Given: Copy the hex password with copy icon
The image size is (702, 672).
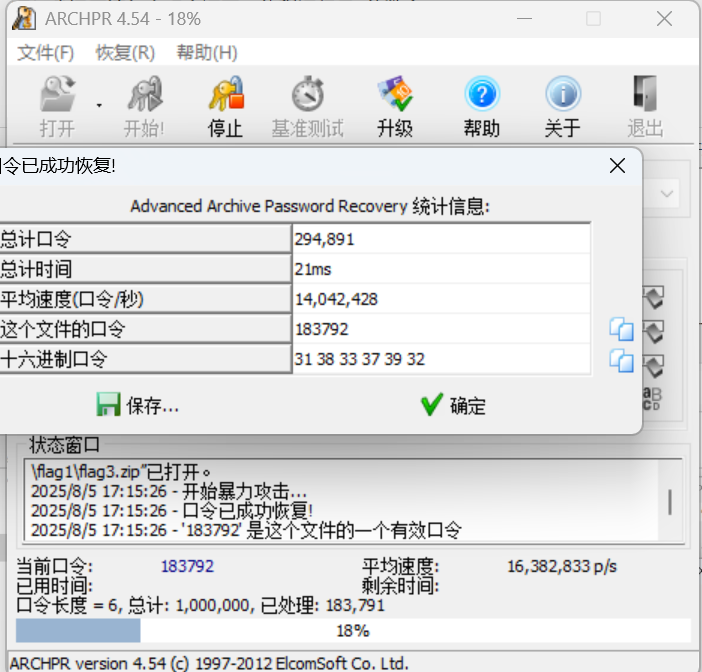Looking at the screenshot, I should tap(621, 360).
